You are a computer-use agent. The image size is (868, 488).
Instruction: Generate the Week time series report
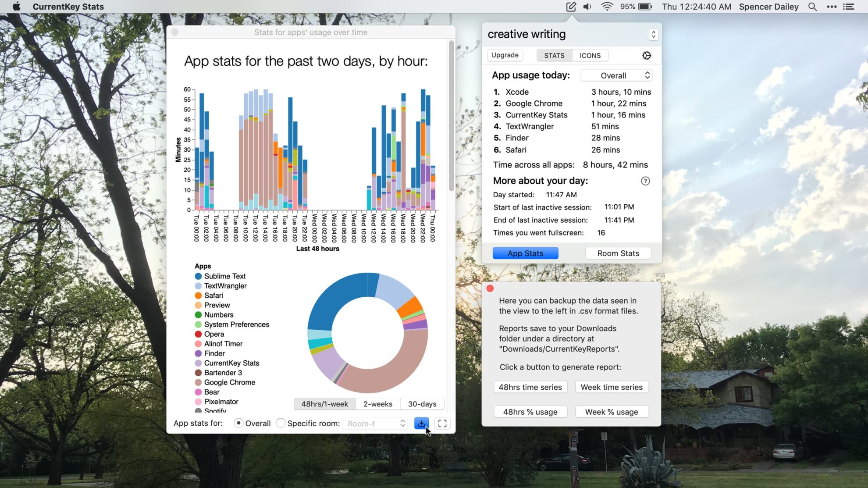point(612,387)
